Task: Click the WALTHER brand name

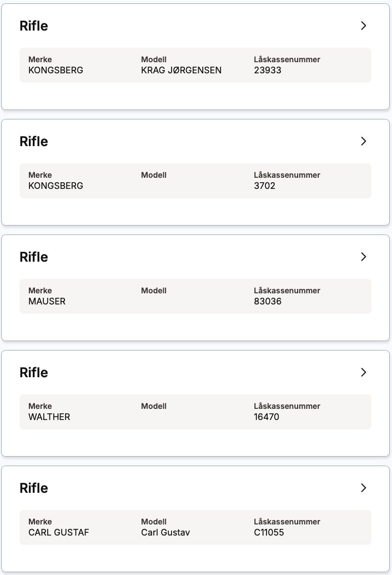Action: coord(49,417)
